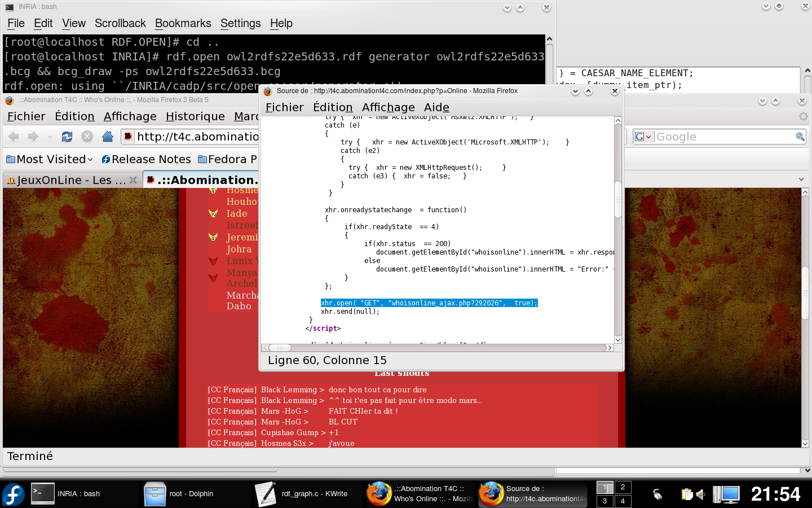Open Édition menu in Source window
This screenshot has width=812, height=508.
click(333, 107)
